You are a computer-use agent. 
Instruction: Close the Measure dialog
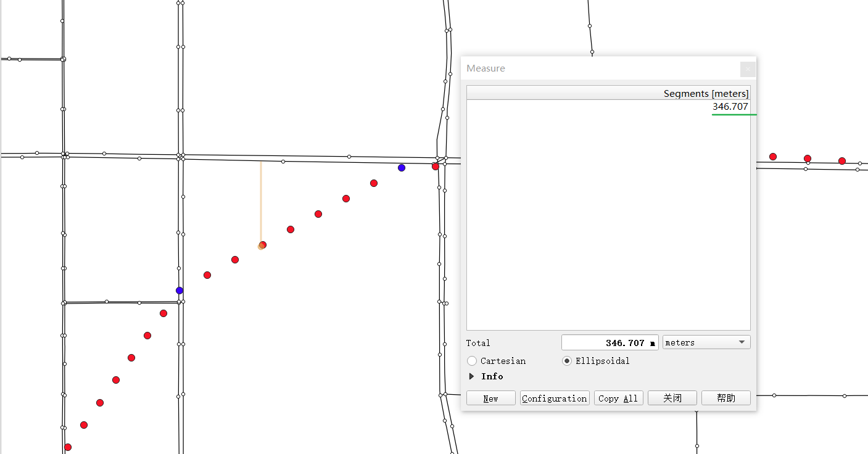click(748, 69)
